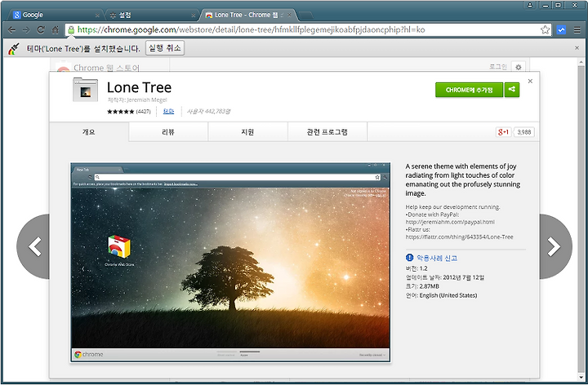
Task: Click the URL address bar
Action: click(x=308, y=29)
